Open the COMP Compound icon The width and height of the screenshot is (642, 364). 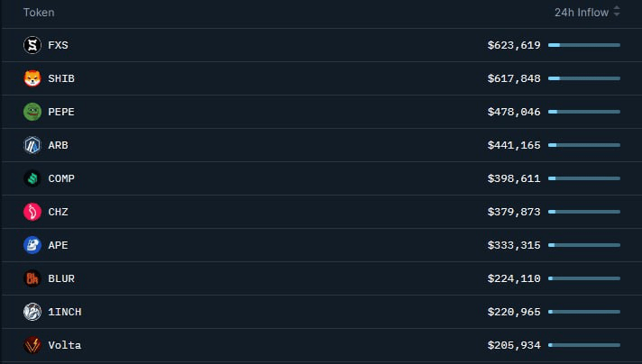[32, 178]
